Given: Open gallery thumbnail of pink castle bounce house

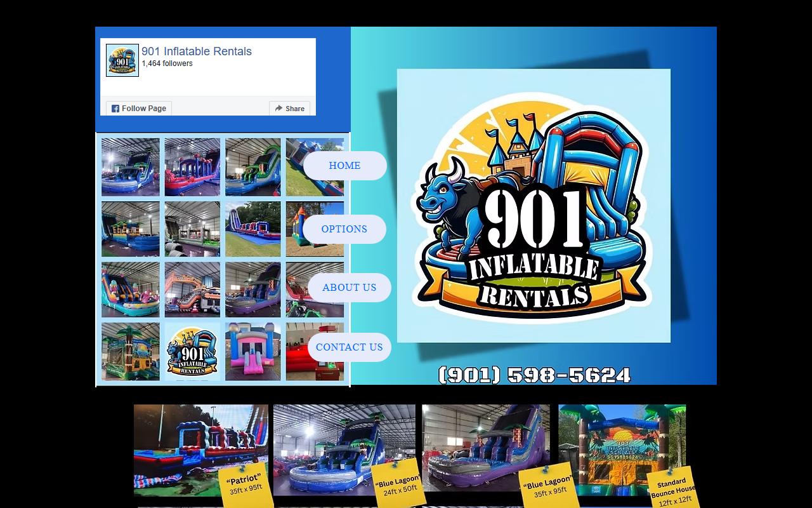Looking at the screenshot, I should (x=253, y=351).
